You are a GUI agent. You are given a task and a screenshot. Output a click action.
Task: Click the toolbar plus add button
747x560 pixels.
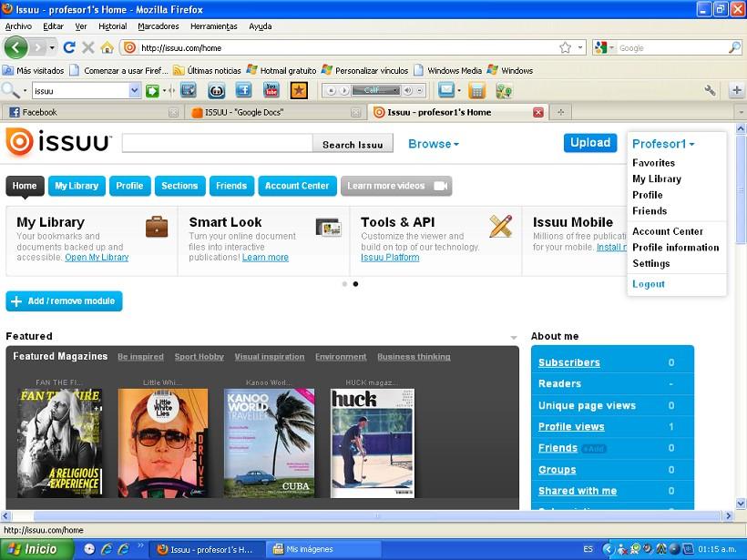[x=736, y=90]
